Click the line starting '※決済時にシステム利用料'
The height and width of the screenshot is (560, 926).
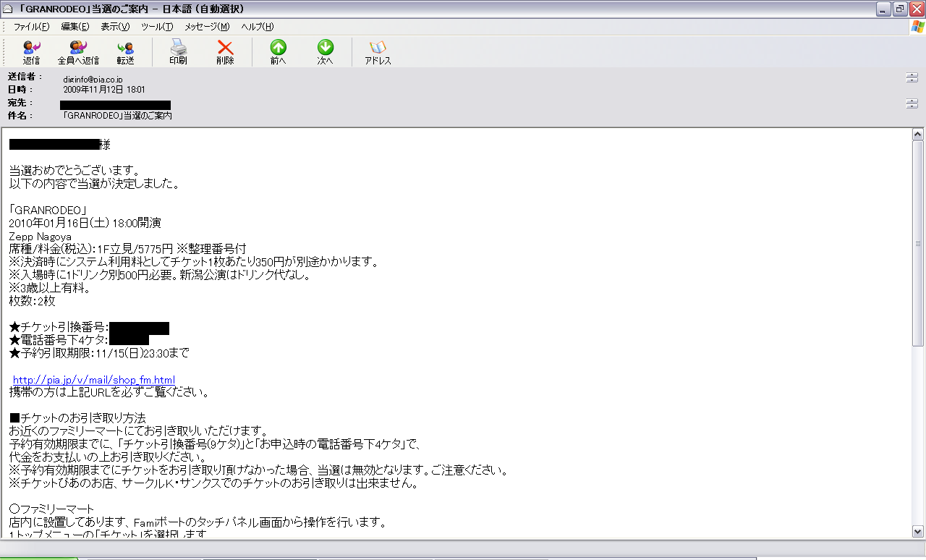pos(194,262)
